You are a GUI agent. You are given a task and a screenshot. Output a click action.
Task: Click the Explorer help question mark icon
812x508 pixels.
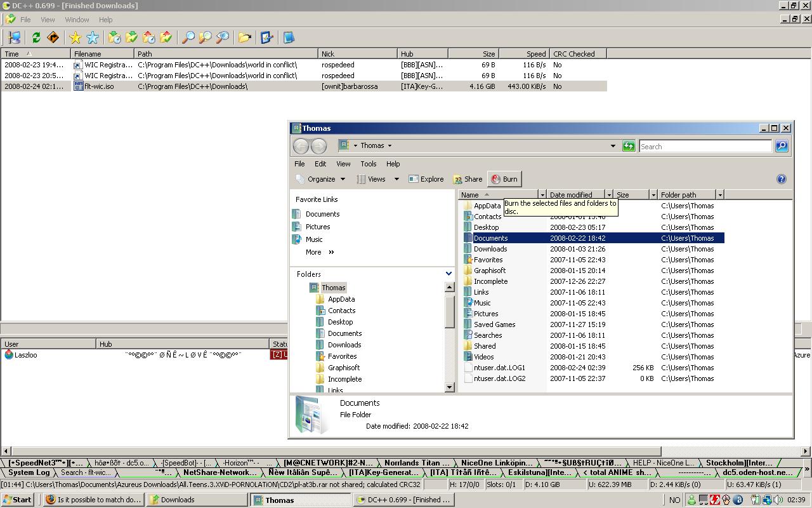782,179
